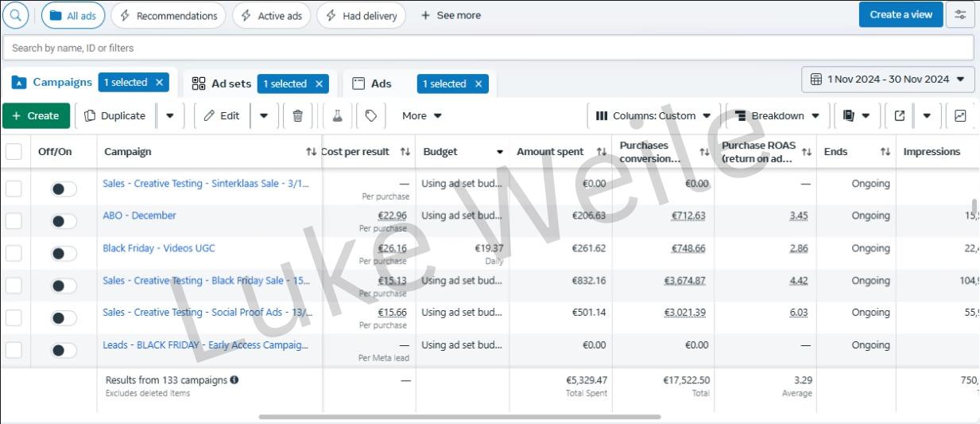Sort by the Ends column arrows

point(885,151)
